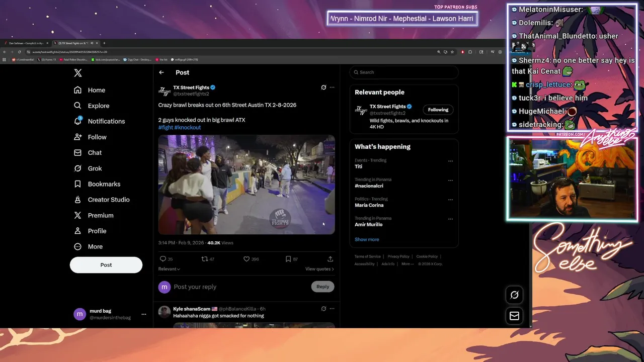Bookmark the post showing 87 bookmarks
The image size is (644, 362).
click(291, 259)
